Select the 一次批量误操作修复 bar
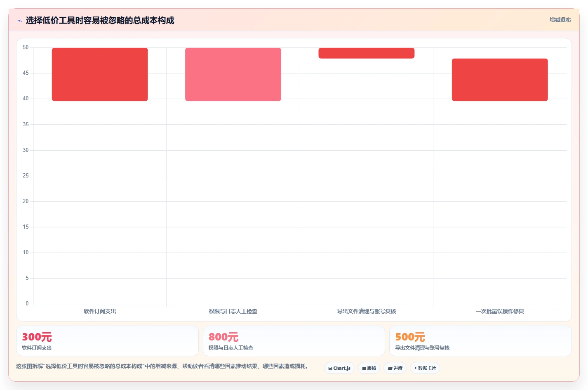 point(500,80)
